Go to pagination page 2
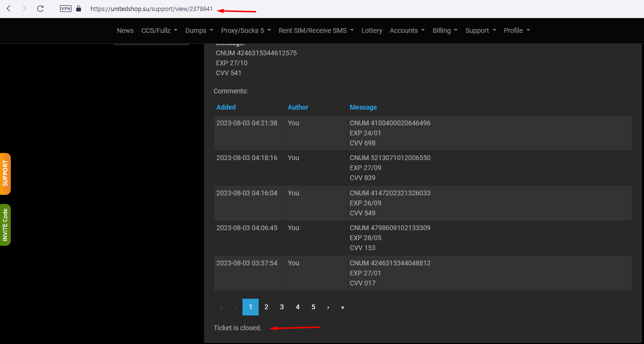This screenshot has height=344, width=644. coord(266,307)
